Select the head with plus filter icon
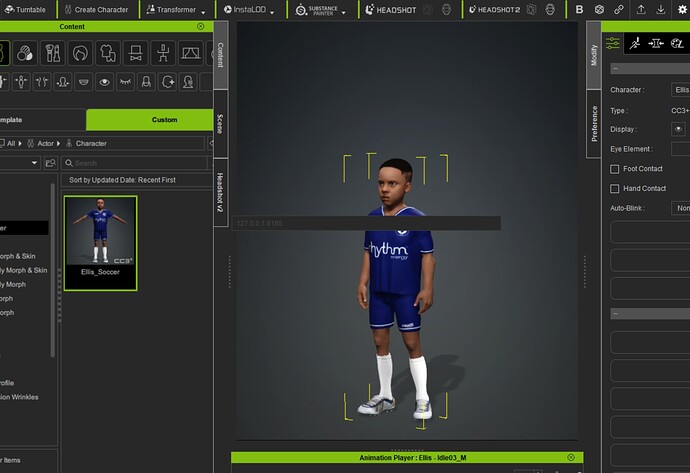This screenshot has width=690, height=473. point(167,82)
